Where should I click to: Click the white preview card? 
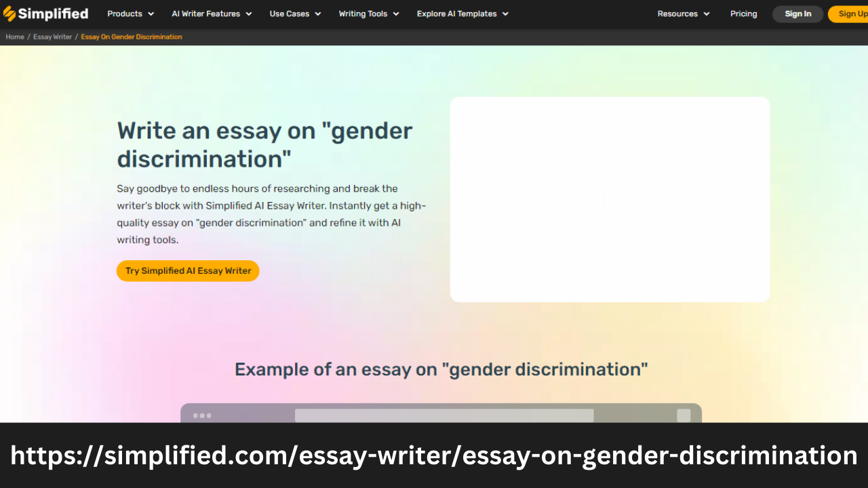[610, 199]
